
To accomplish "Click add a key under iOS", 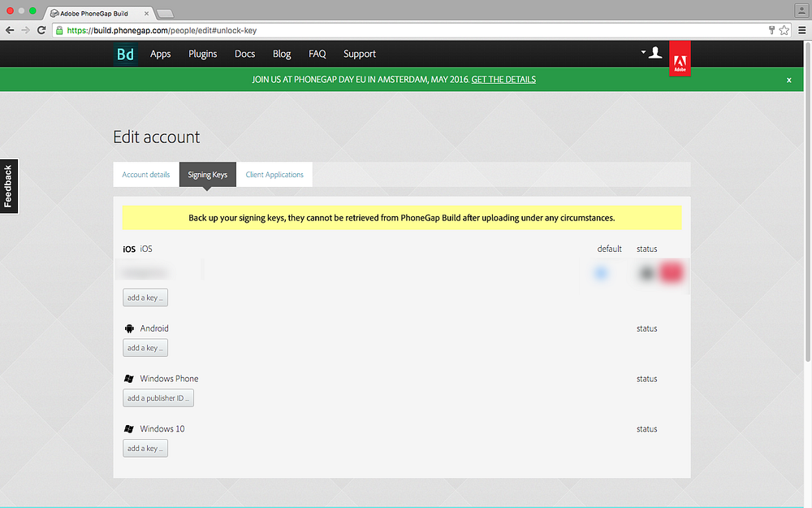I will (x=145, y=297).
